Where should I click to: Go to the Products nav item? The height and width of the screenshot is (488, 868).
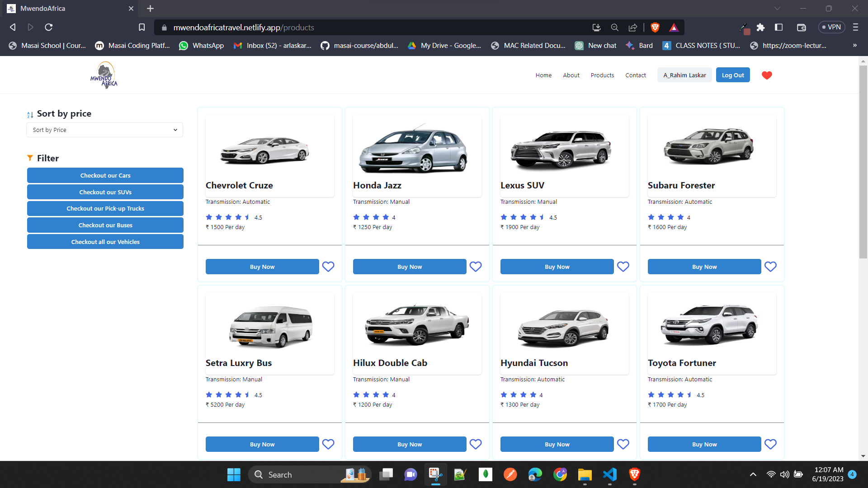(x=602, y=75)
